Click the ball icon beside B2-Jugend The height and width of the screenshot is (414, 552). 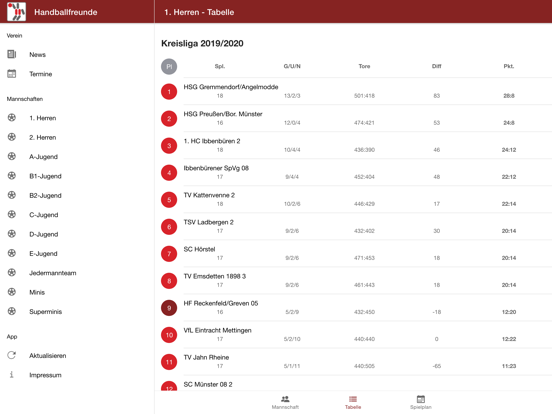12,195
